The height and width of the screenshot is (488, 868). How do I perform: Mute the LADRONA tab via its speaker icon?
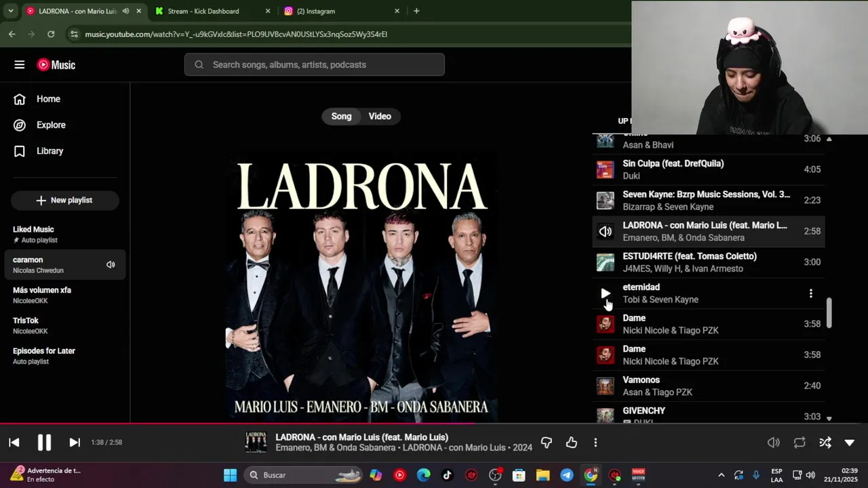[x=125, y=11]
